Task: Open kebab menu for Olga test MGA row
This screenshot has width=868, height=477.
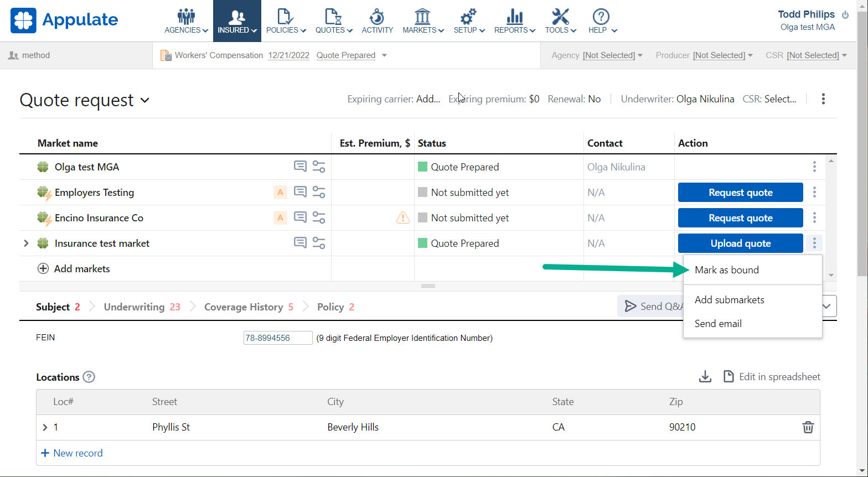Action: point(814,167)
